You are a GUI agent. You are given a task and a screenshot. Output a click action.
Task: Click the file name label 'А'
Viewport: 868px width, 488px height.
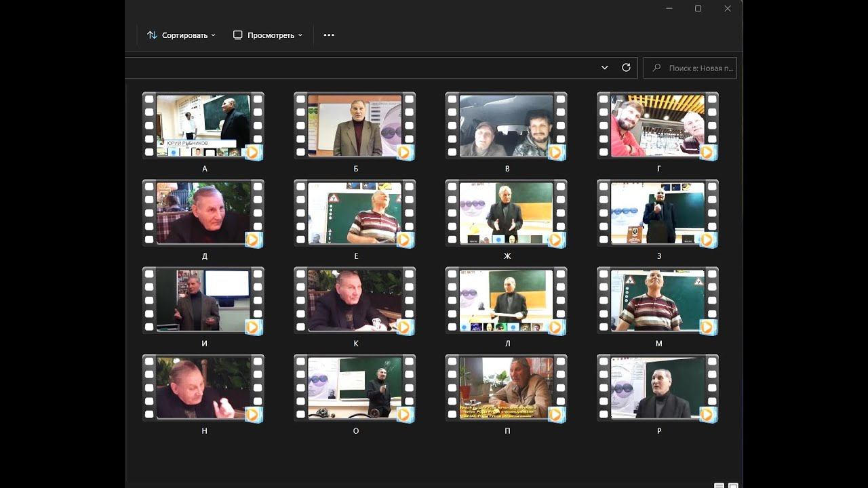205,169
